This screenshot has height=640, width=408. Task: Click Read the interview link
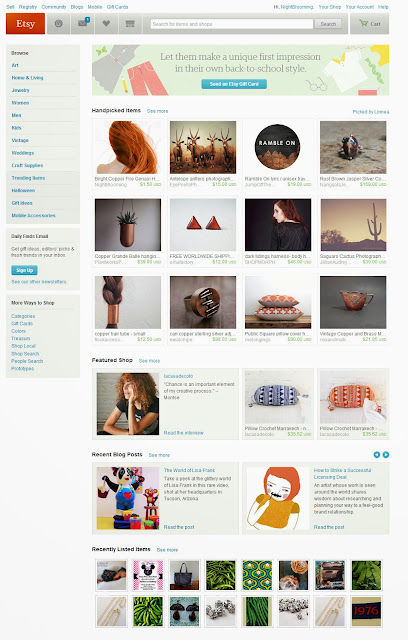coord(184,433)
